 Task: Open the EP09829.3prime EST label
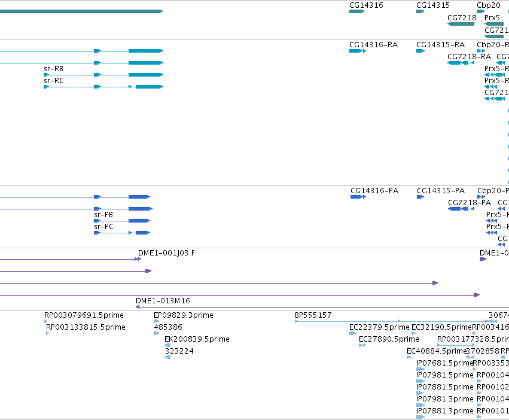click(184, 315)
